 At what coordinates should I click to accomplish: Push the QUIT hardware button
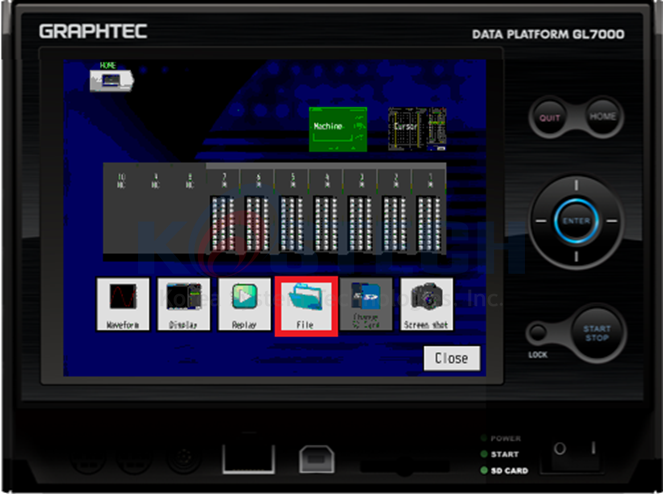549,118
